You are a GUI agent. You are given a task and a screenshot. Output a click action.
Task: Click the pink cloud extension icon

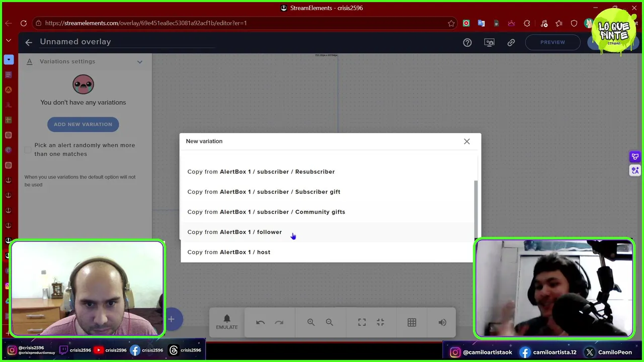point(512,23)
